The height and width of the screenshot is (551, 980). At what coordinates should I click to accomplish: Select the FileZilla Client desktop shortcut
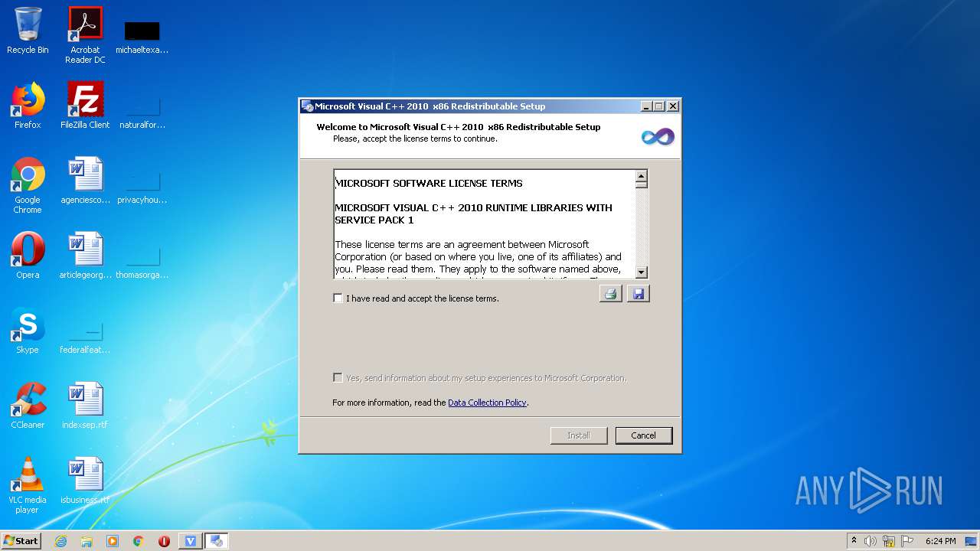85,106
